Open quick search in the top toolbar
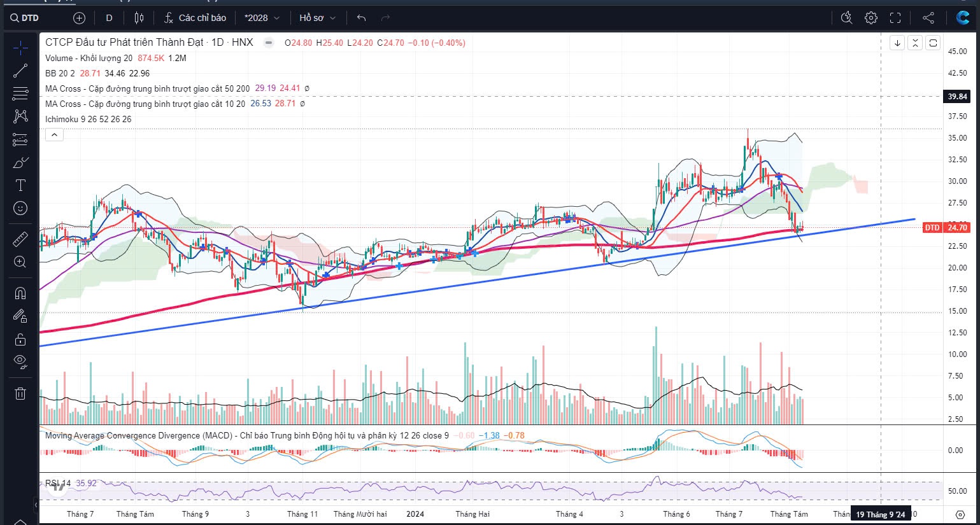The image size is (980, 525). click(846, 18)
